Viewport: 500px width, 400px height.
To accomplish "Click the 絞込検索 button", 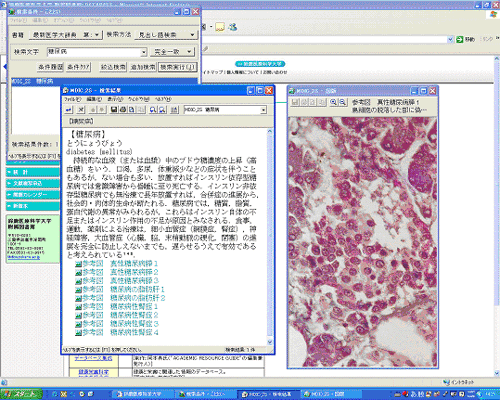I will pos(113,67).
